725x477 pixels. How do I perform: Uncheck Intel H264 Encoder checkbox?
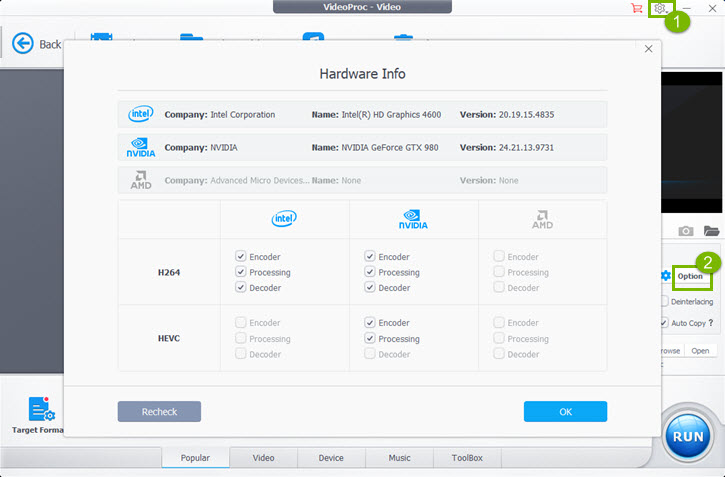coord(240,257)
